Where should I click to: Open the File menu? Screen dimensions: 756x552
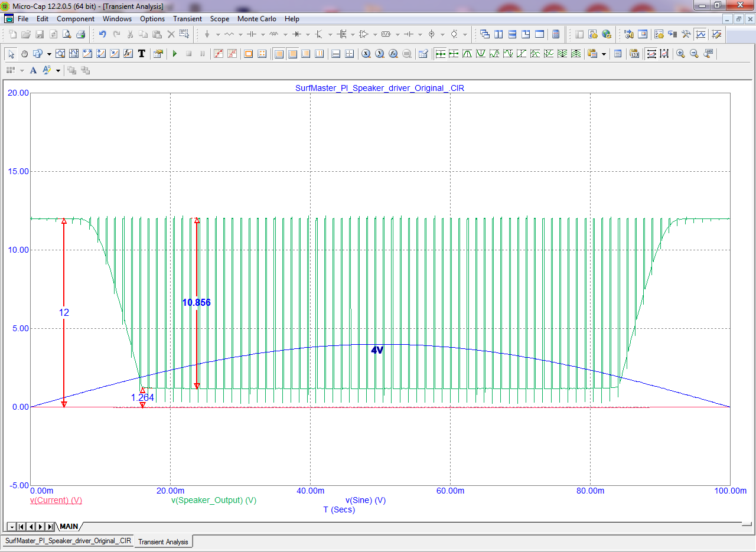23,19
